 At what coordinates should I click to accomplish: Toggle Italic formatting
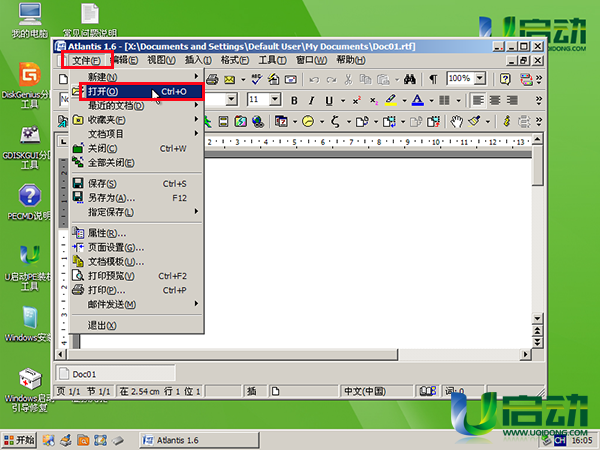click(311, 101)
